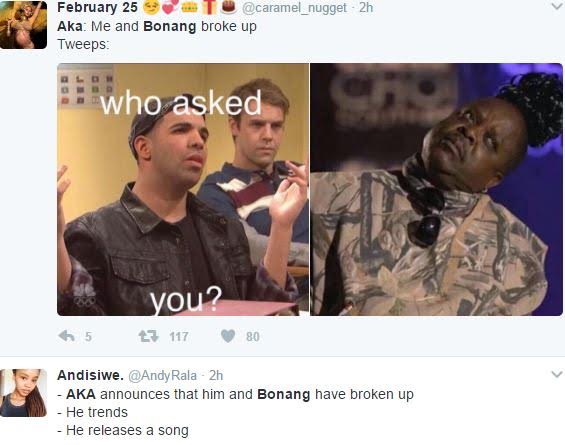The height and width of the screenshot is (445, 565).
Task: Open the @caramel_nugget profile handle
Action: pyautogui.click(x=294, y=8)
